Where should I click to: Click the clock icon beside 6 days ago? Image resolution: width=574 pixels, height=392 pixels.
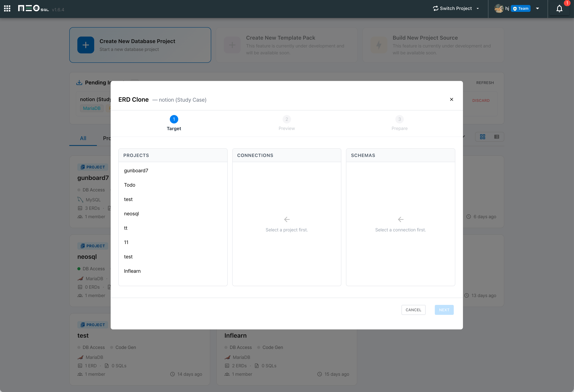(x=469, y=217)
